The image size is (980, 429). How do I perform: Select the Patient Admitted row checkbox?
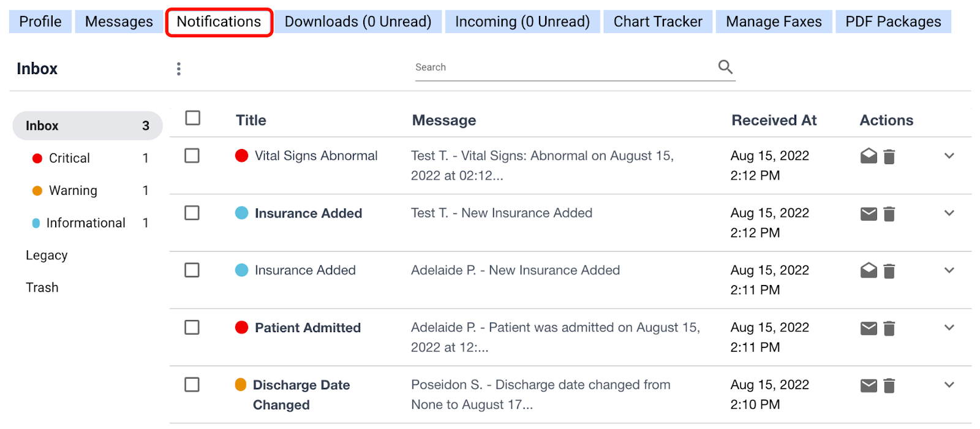pos(192,327)
